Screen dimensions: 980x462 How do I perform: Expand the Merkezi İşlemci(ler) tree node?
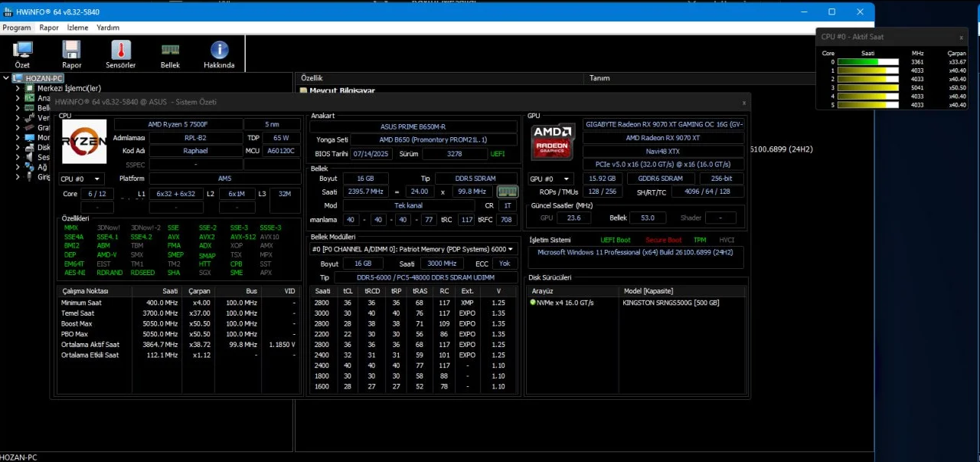[x=18, y=88]
